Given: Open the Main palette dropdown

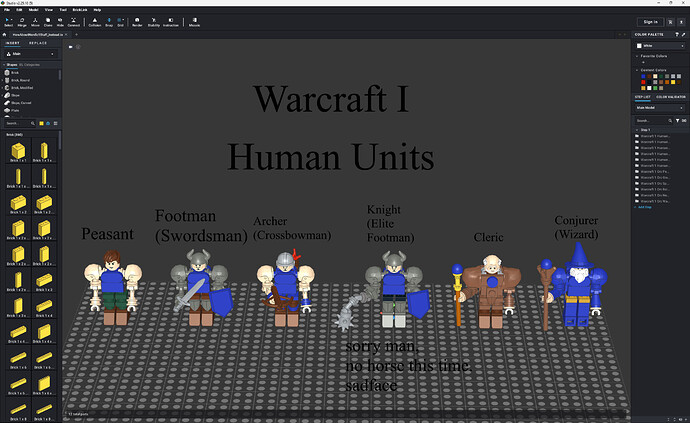Looking at the screenshot, I should coord(31,54).
